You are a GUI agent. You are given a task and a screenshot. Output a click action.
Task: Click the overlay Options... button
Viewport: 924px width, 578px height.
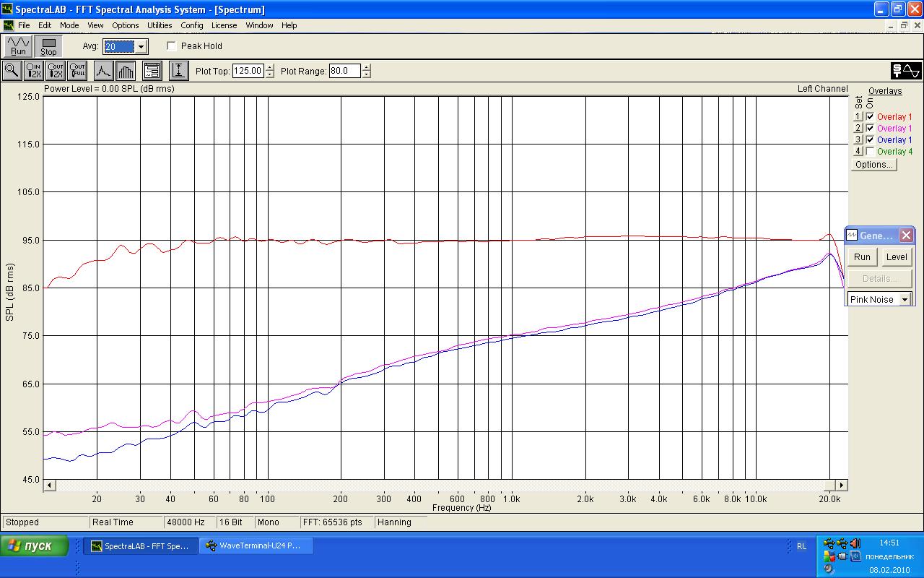(x=873, y=165)
